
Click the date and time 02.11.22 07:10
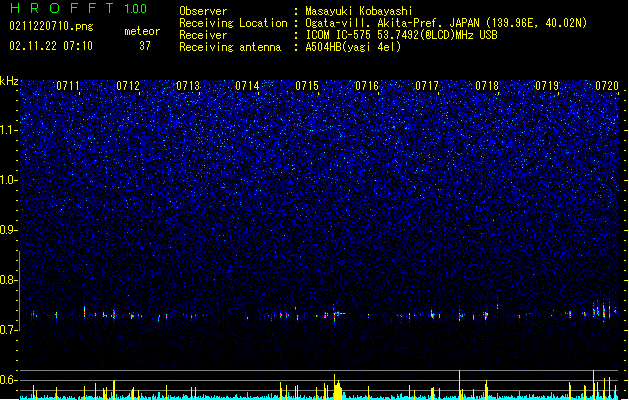pos(51,46)
